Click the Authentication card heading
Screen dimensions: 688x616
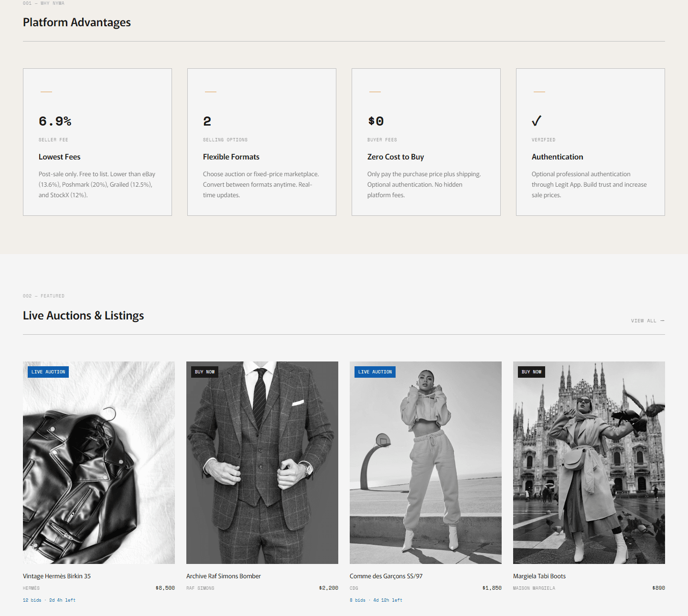[558, 157]
